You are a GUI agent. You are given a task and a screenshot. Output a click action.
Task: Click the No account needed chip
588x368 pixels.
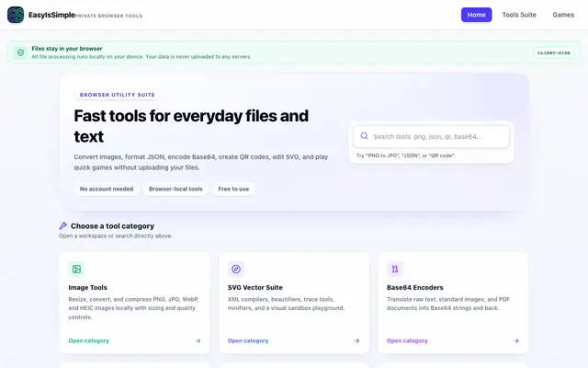click(107, 189)
